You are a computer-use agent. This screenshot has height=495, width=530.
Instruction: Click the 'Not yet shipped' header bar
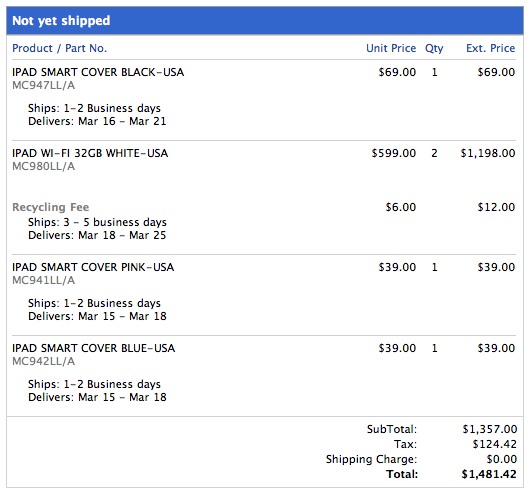265,21
